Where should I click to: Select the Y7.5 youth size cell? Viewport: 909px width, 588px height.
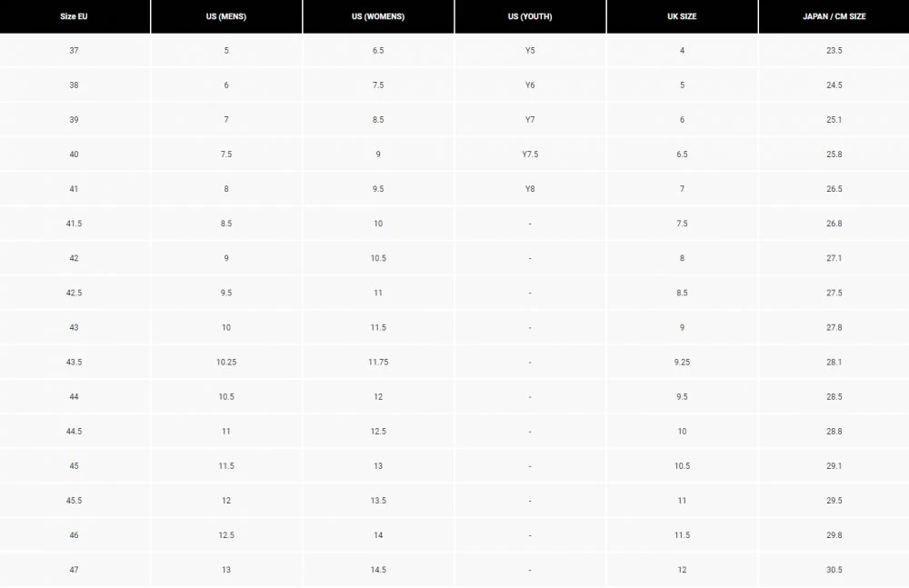[530, 154]
